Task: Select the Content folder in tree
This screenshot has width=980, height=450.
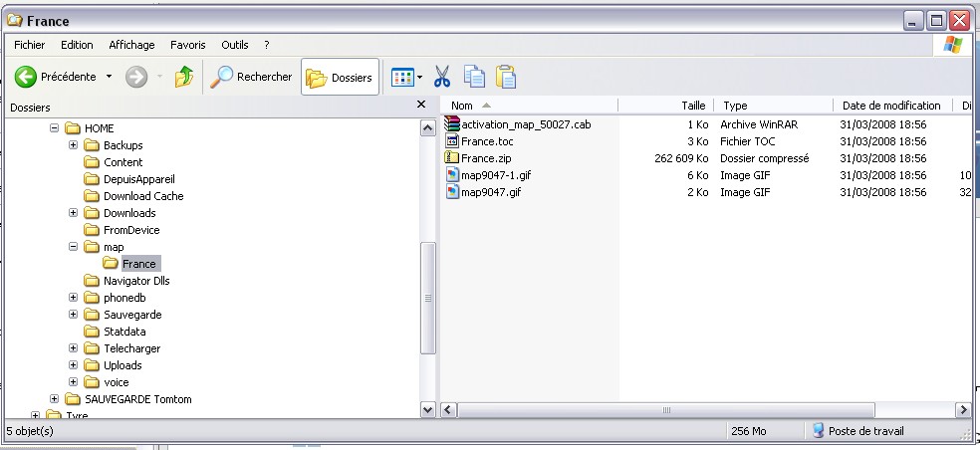Action: click(x=123, y=162)
